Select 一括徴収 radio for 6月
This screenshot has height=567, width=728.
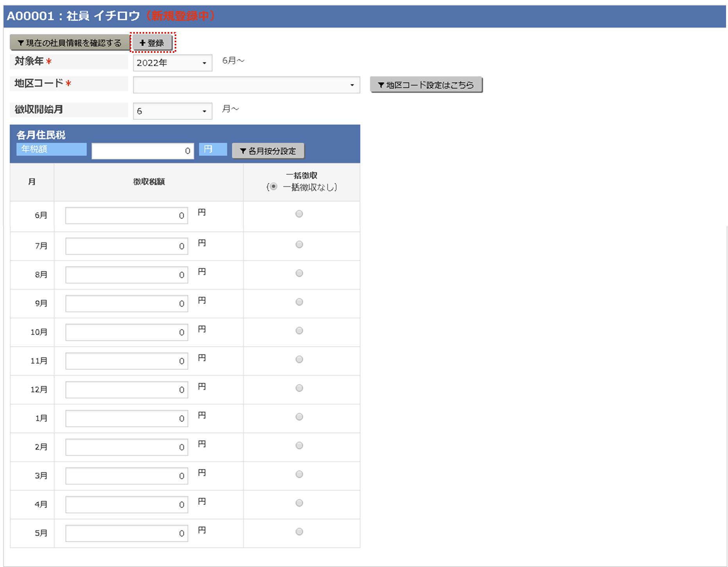tap(299, 214)
